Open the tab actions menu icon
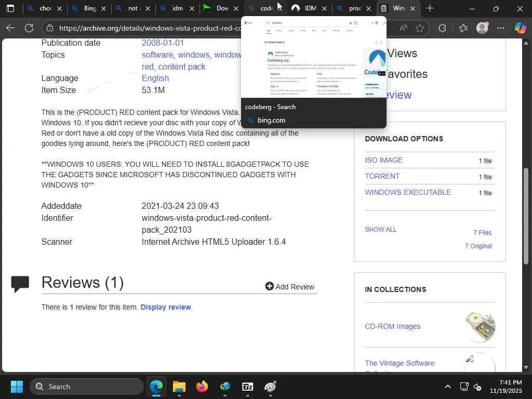The image size is (532, 399). click(10, 8)
